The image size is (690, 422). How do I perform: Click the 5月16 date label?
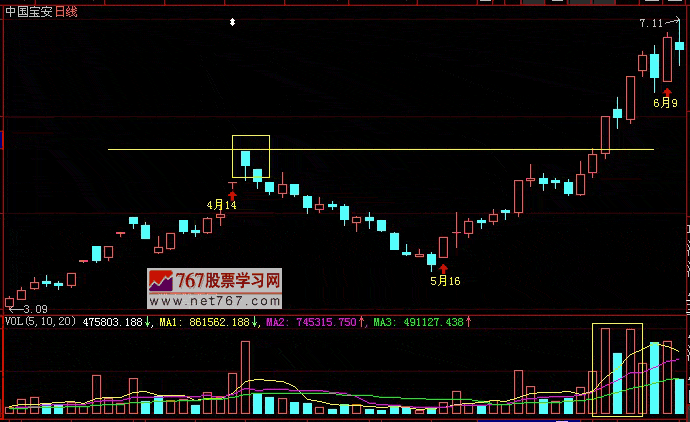pyautogui.click(x=445, y=281)
